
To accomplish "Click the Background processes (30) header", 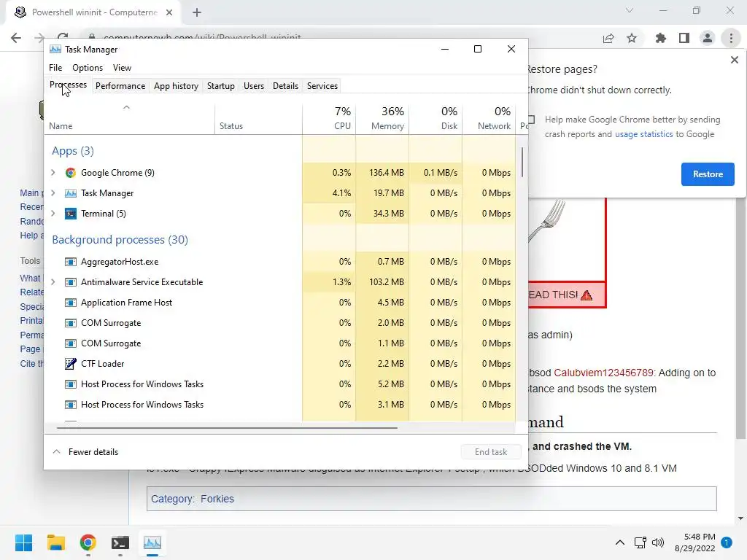I will point(120,239).
